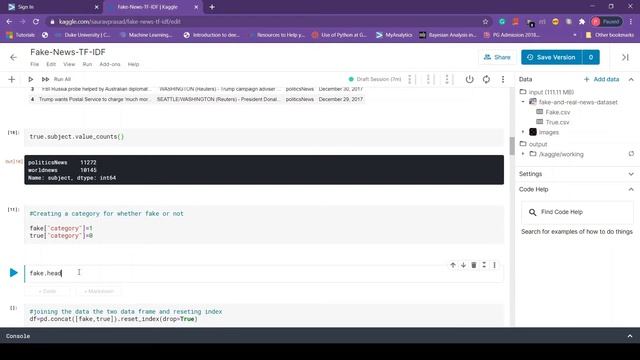Collapse the fake.head cell icon
640x360 pixels.
click(484, 265)
